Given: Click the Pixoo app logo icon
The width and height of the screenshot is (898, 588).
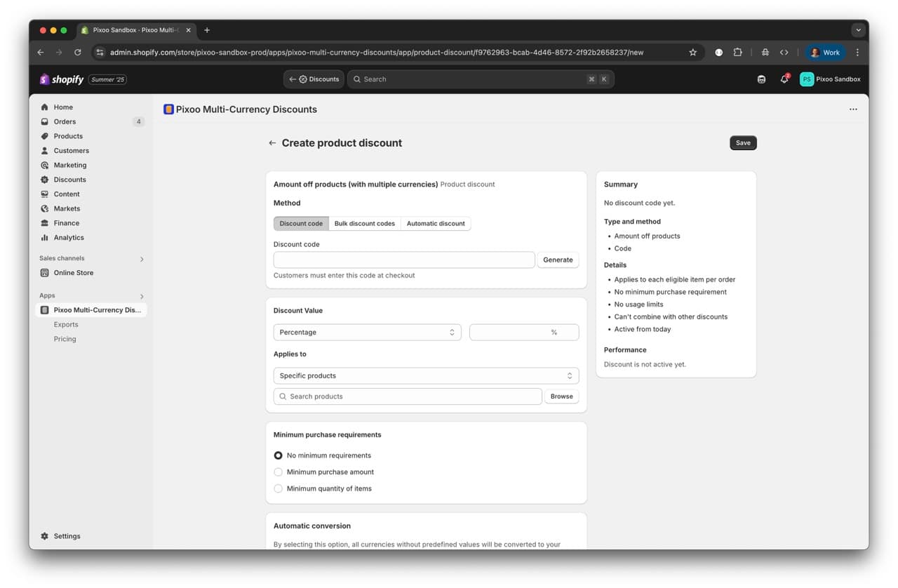Looking at the screenshot, I should coord(168,109).
